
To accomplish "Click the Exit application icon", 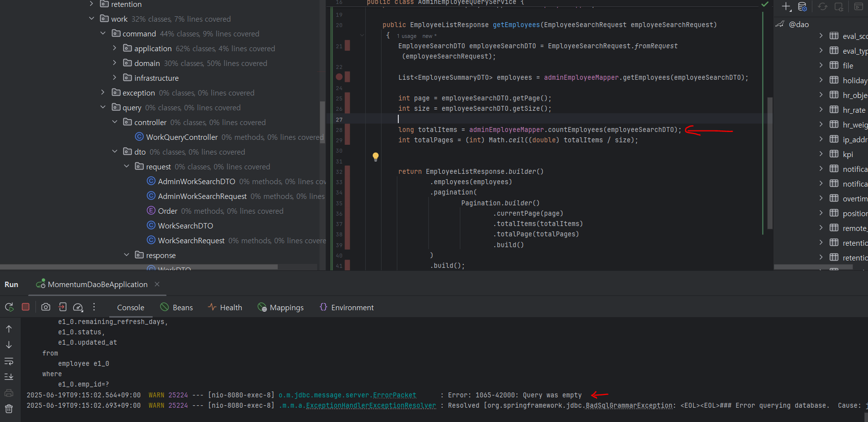I will pos(63,307).
